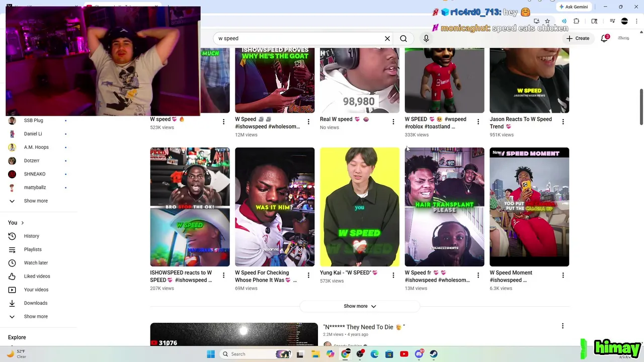The width and height of the screenshot is (644, 362).
Task: Open options for 'Real W speed' short
Action: click(393, 122)
